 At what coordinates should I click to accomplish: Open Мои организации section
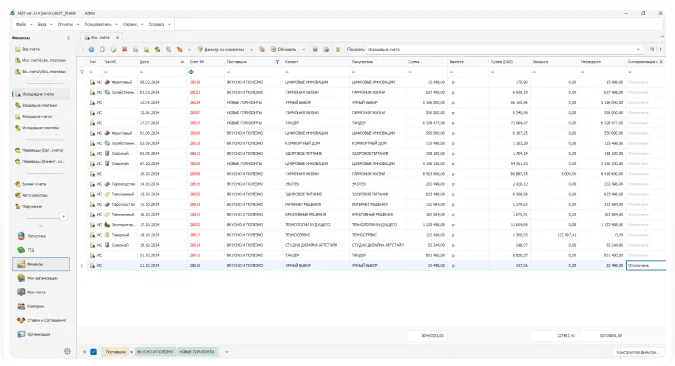[x=42, y=278]
